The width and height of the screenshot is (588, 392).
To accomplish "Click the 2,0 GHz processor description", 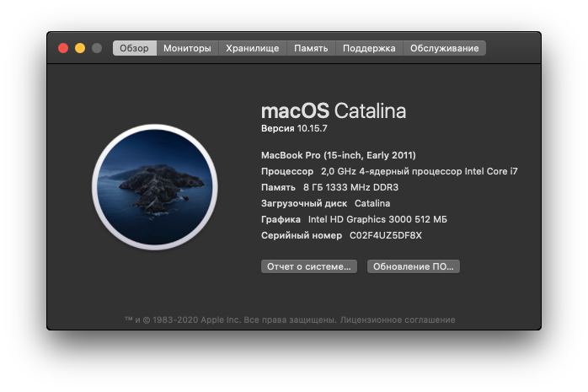I will [420, 171].
